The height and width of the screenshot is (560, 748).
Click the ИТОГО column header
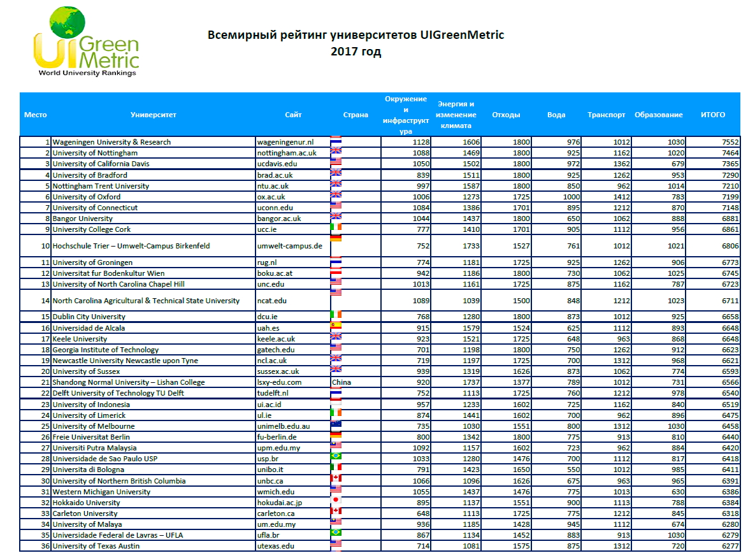coord(713,115)
